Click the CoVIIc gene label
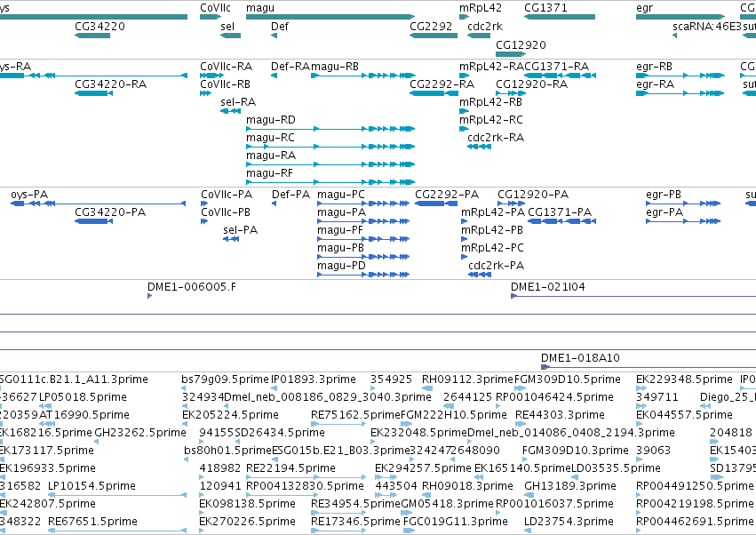 (215, 8)
